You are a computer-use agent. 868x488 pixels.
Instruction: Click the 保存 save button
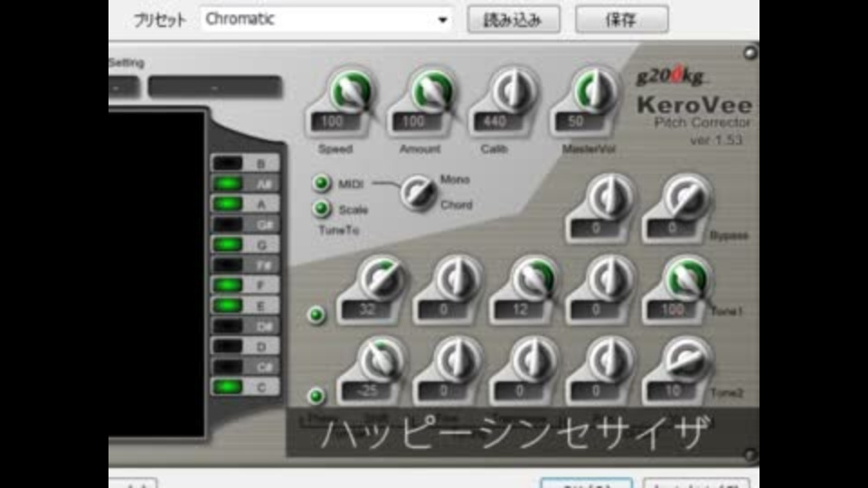click(x=621, y=20)
